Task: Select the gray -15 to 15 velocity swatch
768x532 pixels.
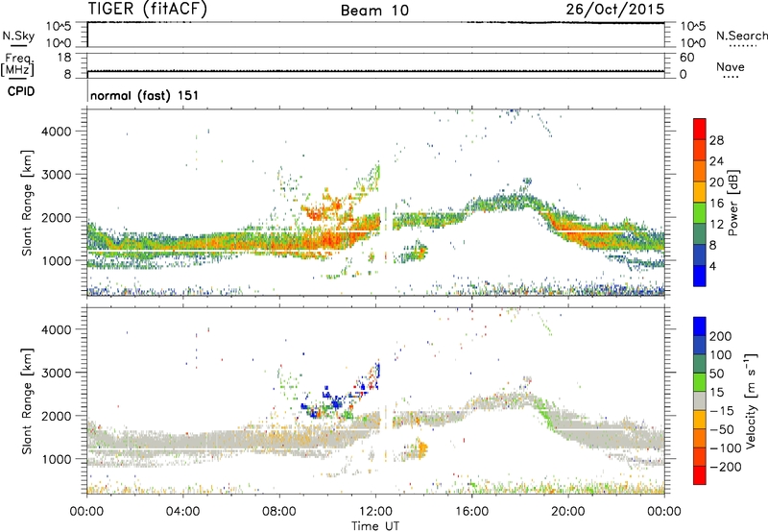Action: (x=700, y=400)
